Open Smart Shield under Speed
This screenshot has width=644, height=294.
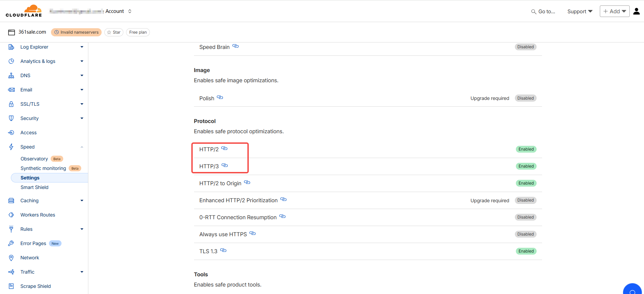[34, 187]
